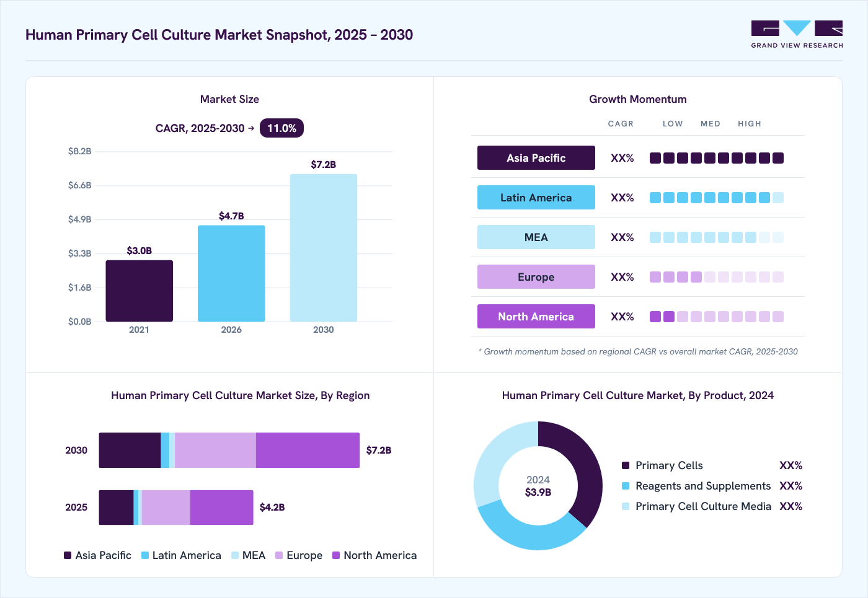Select the North America label in Growth Momentum

click(536, 317)
